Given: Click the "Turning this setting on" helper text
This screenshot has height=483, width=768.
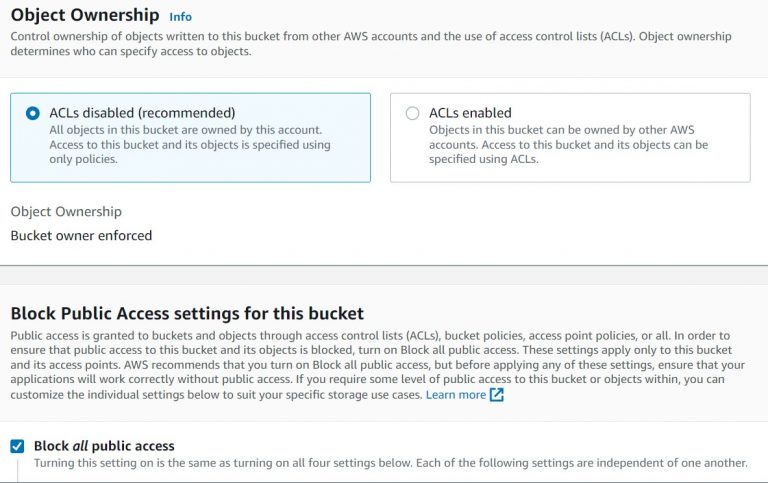Looking at the screenshot, I should 390,463.
